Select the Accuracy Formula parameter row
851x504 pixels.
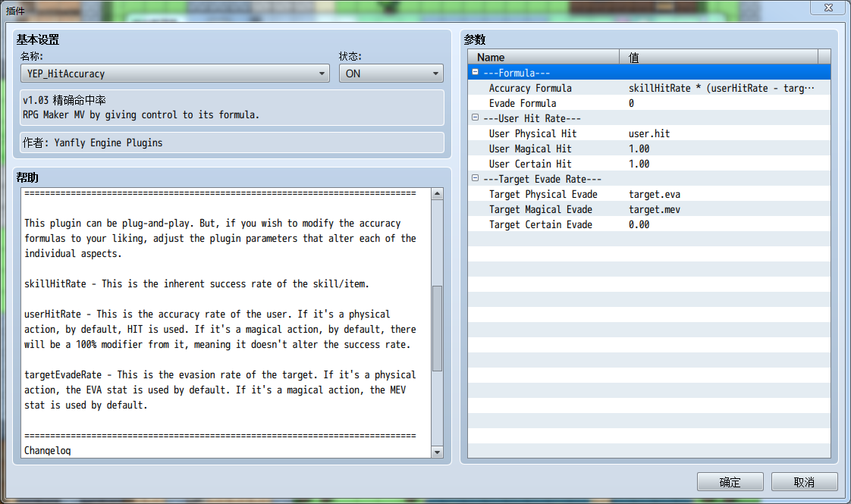(x=649, y=88)
